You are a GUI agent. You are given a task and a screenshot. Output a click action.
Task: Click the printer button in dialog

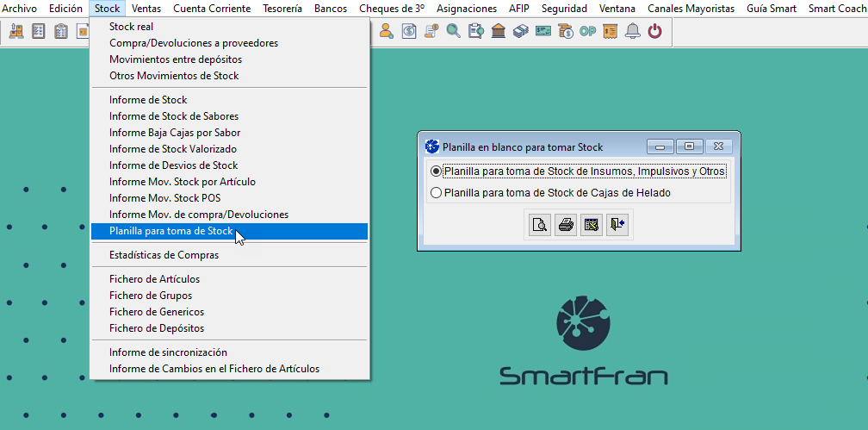(566, 225)
